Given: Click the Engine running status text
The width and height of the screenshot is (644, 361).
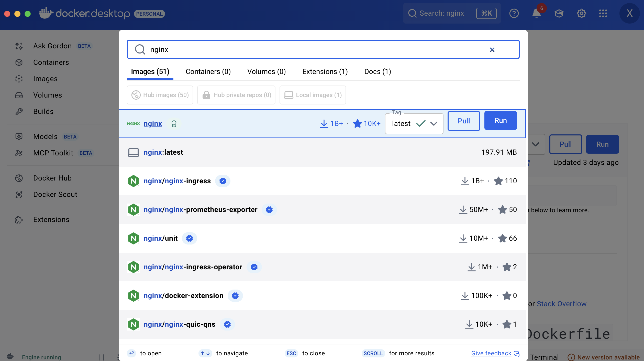Looking at the screenshot, I should (x=41, y=357).
